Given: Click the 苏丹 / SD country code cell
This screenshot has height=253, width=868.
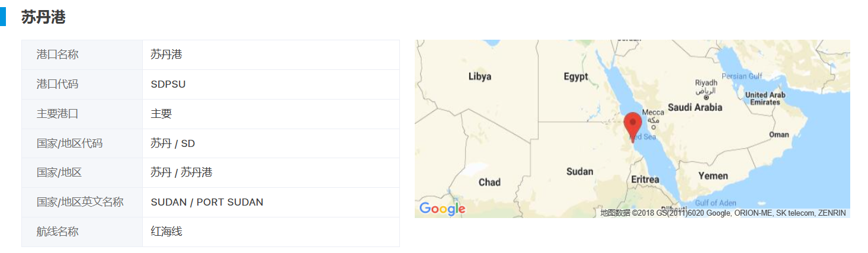Looking at the screenshot, I should coord(172,143).
